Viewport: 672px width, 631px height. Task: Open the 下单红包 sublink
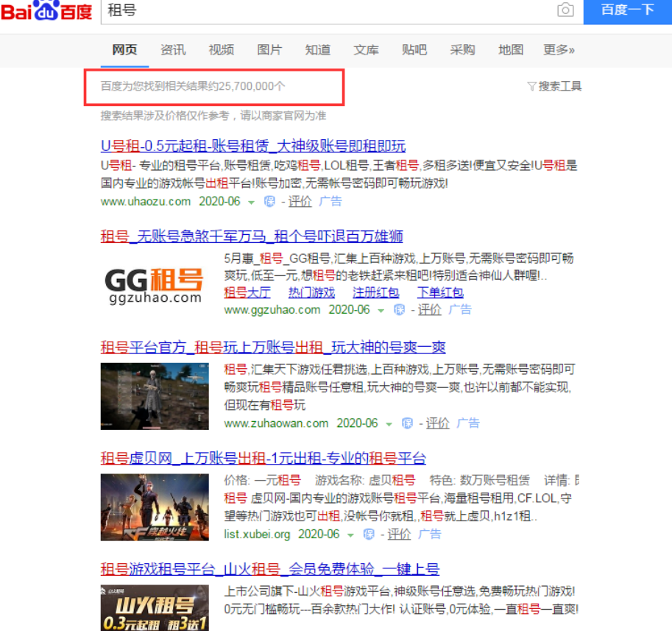(440, 292)
